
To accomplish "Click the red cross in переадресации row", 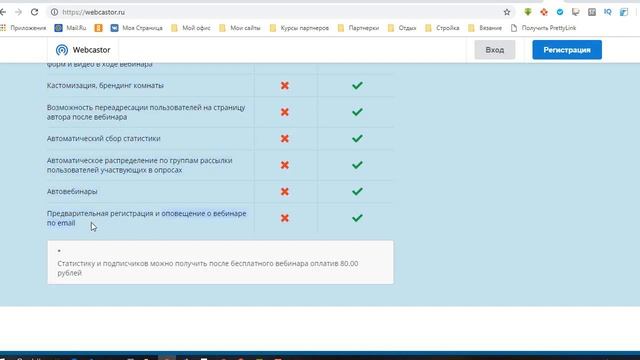I will point(285,112).
